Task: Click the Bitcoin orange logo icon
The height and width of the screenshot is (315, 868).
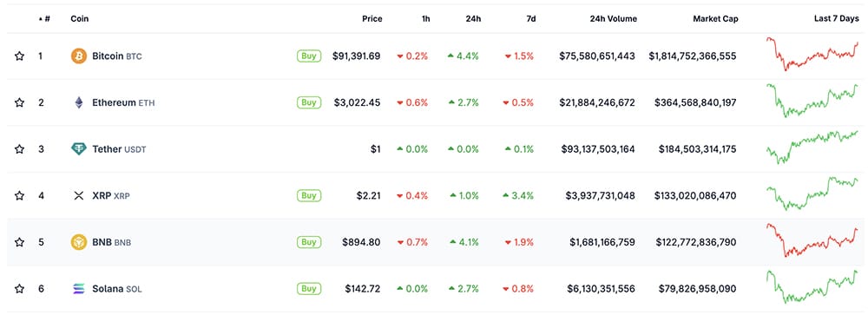Action: [79, 56]
